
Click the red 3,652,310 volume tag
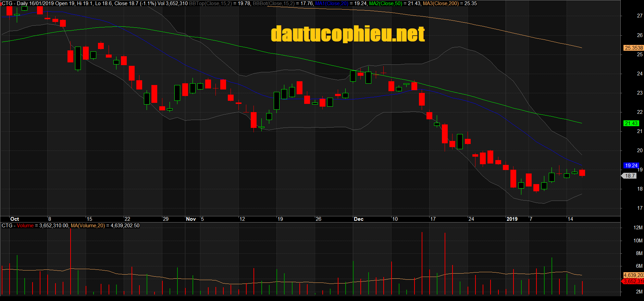(633, 281)
